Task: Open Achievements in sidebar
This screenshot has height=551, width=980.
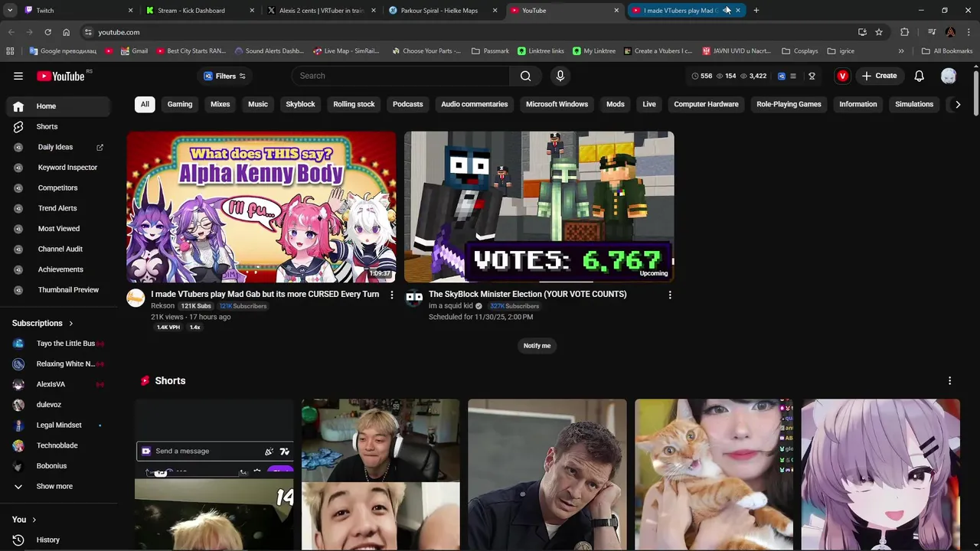Action: tap(60, 269)
